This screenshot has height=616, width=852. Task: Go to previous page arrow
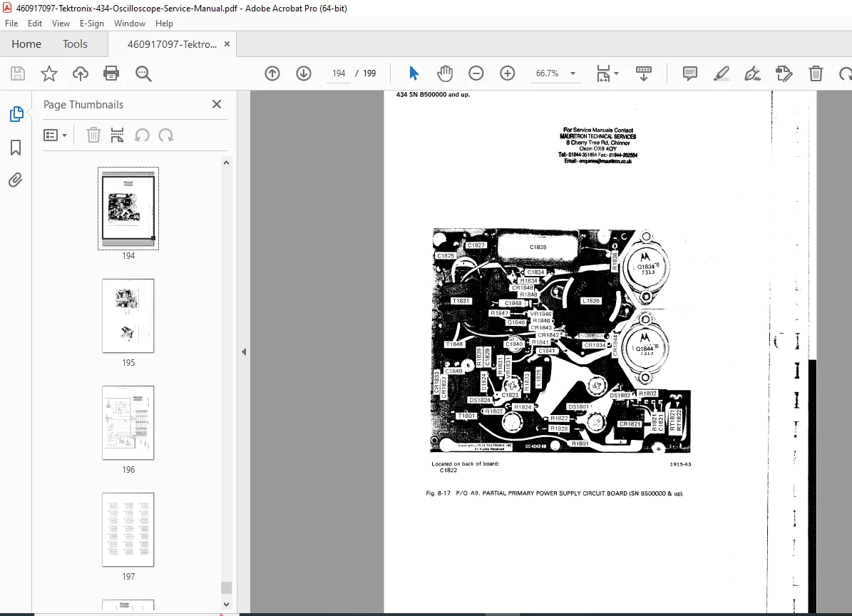[272, 73]
